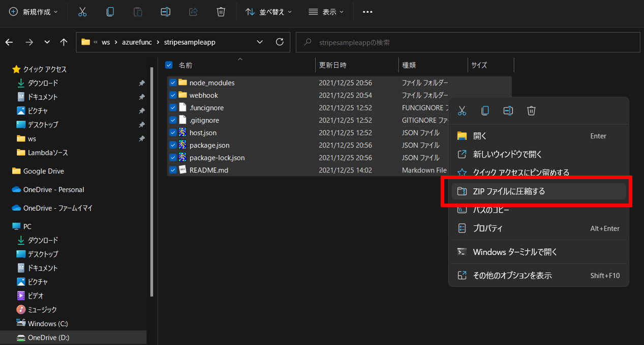Uncheck the README.md file checkbox
This screenshot has width=644, height=345.
coord(173,170)
